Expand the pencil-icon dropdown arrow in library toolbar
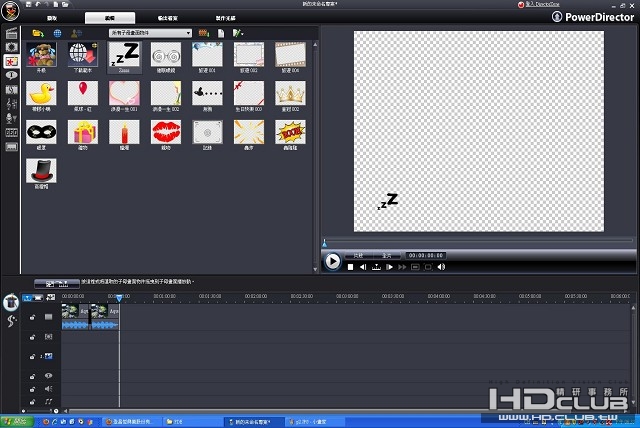 242,34
